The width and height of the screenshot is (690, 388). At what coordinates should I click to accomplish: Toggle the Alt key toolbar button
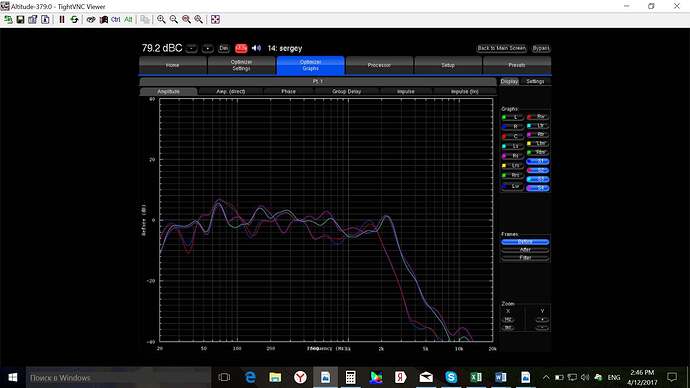128,19
